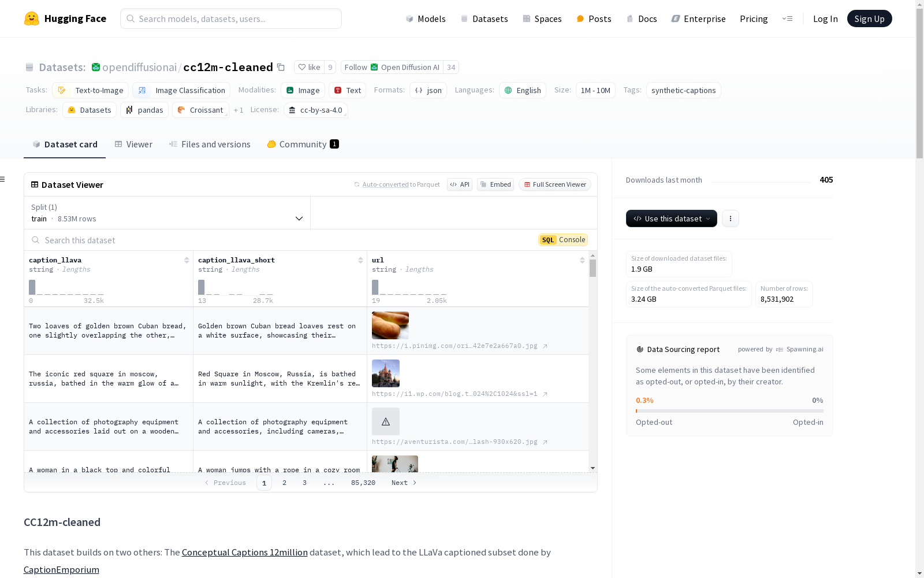The width and height of the screenshot is (924, 578).
Task: Open the SQL Console
Action: [x=563, y=240]
